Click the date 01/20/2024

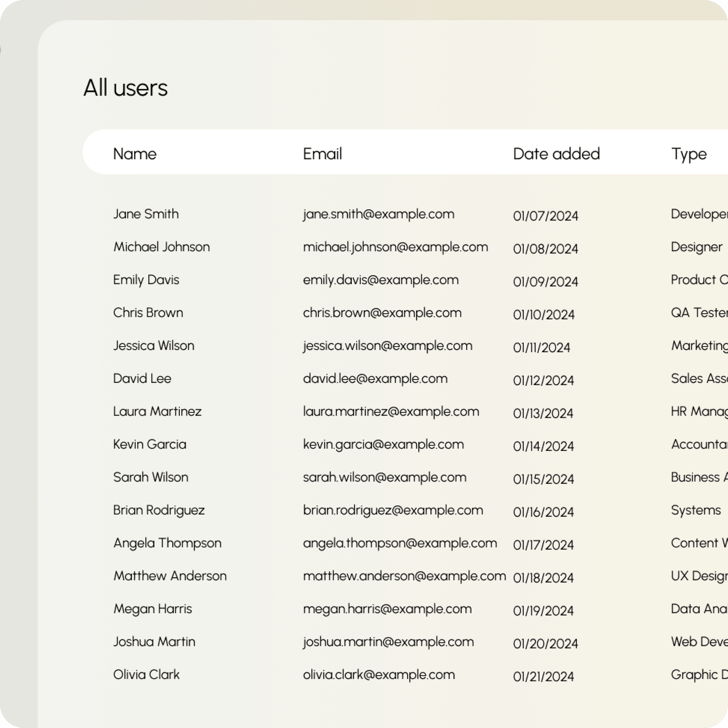546,644
